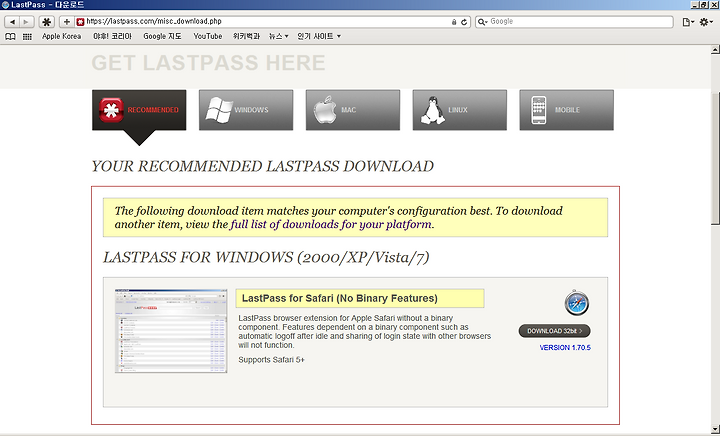Add bookmark with the plus button

coord(67,22)
